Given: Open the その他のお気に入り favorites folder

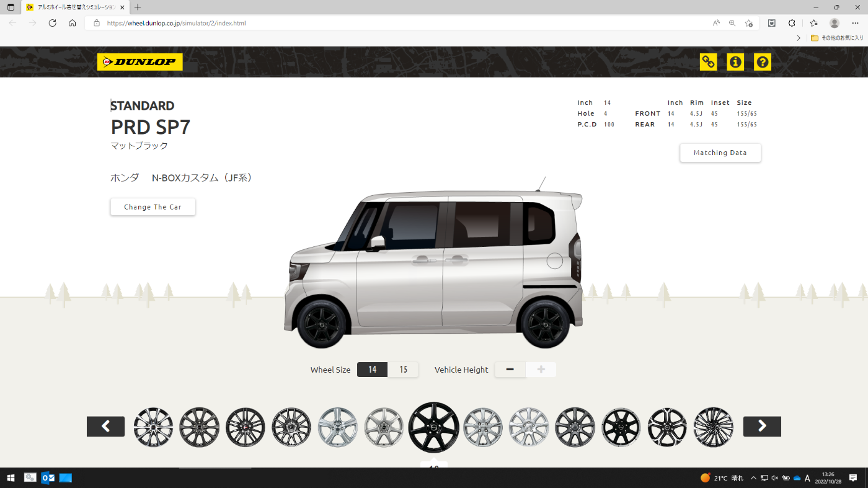Looking at the screenshot, I should pos(836,38).
